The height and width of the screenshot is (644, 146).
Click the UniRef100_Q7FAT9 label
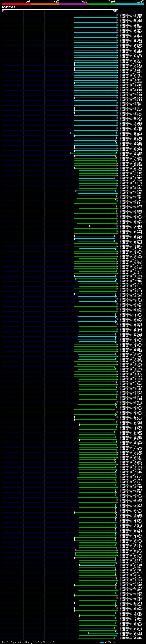coord(131,145)
